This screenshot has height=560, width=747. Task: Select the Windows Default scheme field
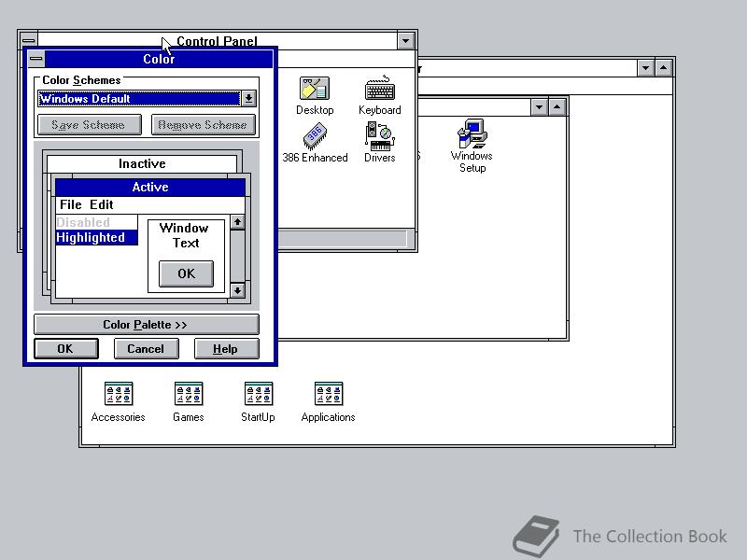[x=139, y=99]
